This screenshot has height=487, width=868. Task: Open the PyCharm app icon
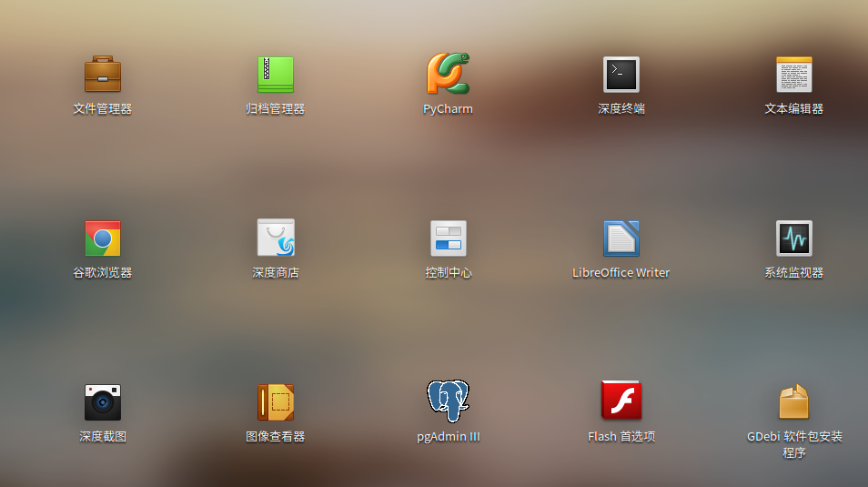pos(448,73)
